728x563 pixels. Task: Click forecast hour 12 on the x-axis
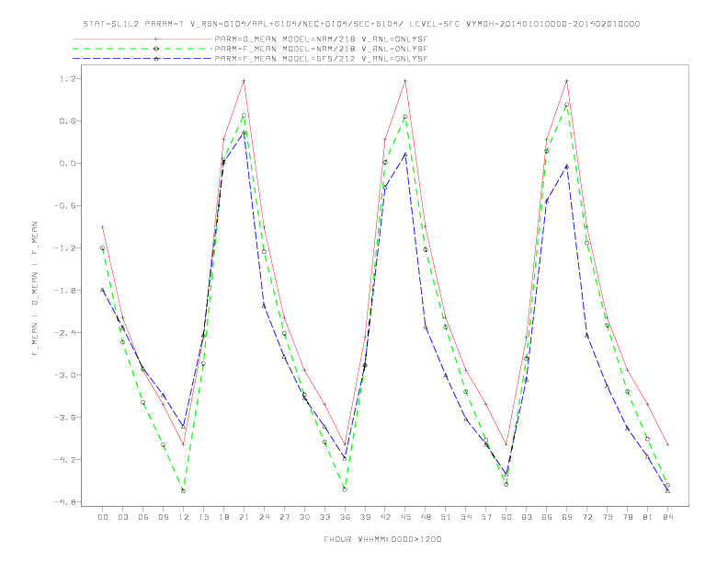(184, 517)
